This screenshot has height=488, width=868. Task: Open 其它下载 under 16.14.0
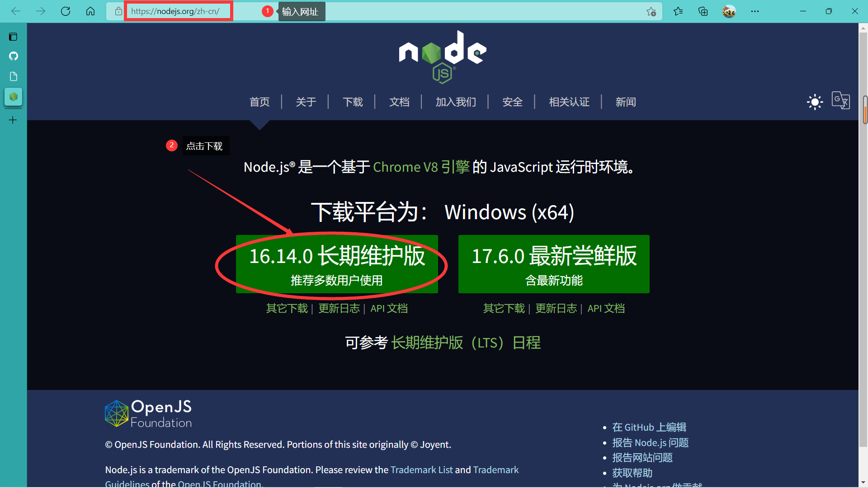click(287, 309)
